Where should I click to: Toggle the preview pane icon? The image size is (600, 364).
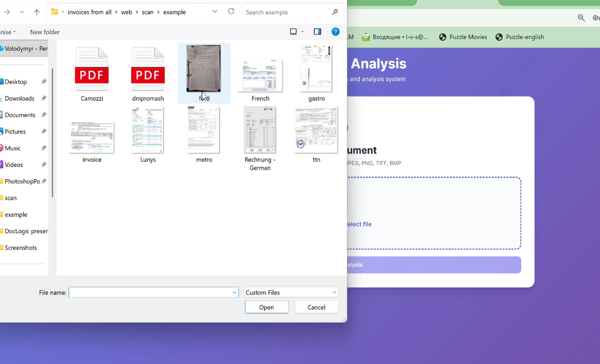pos(318,32)
